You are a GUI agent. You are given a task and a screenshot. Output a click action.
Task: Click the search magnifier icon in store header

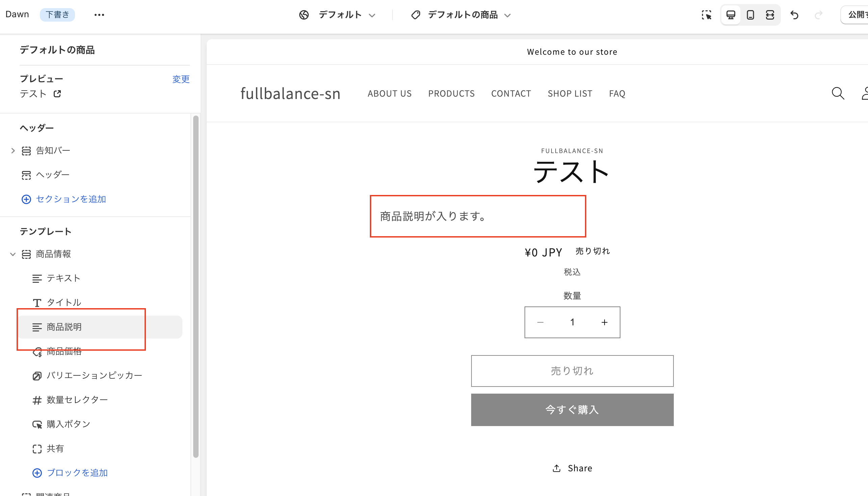(x=838, y=93)
